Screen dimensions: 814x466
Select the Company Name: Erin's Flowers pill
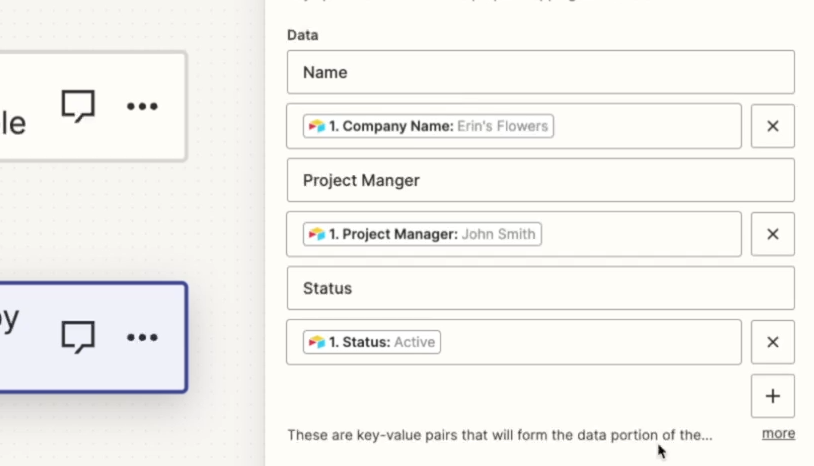click(x=428, y=126)
